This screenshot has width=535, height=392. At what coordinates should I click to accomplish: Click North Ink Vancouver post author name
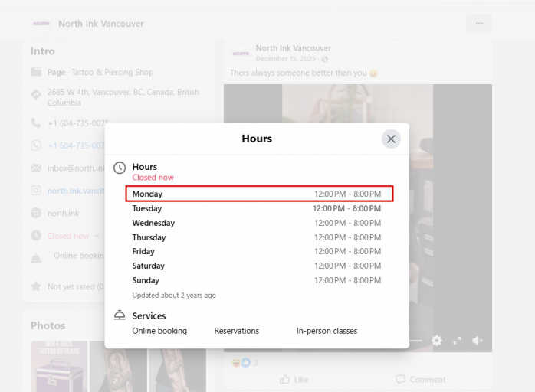pos(294,48)
